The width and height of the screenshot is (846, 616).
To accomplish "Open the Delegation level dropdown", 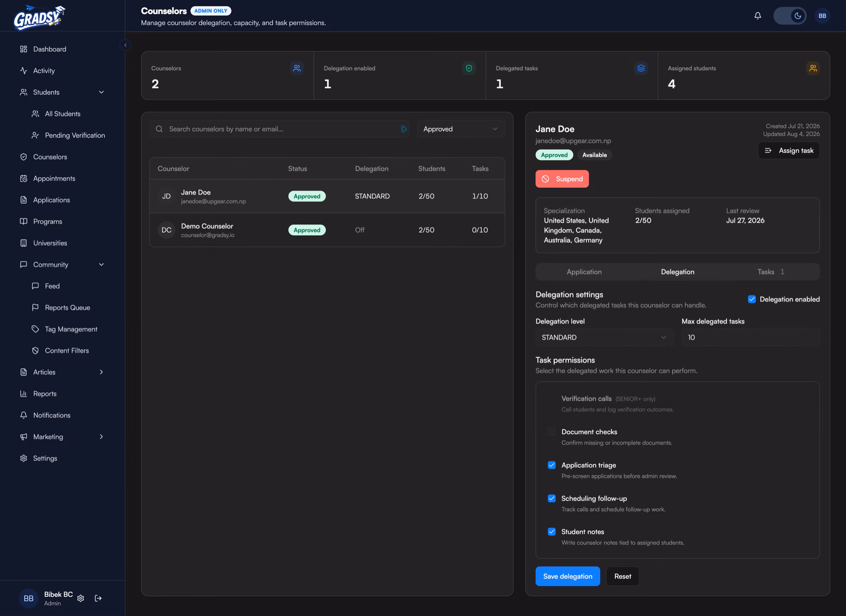I will [x=604, y=338].
